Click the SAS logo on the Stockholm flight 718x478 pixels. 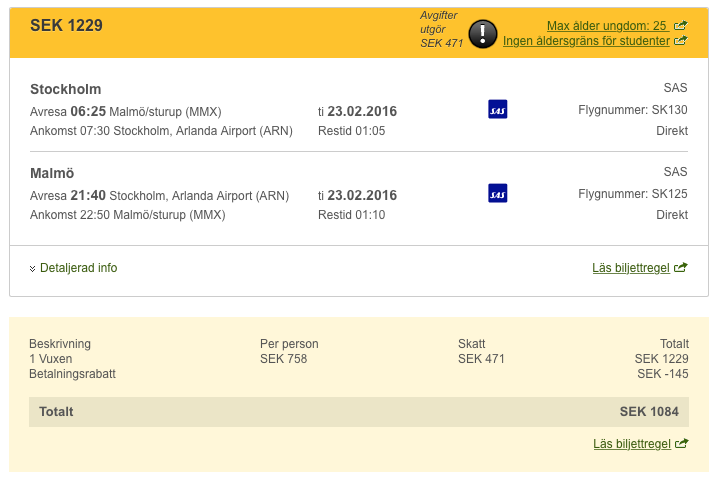point(497,110)
